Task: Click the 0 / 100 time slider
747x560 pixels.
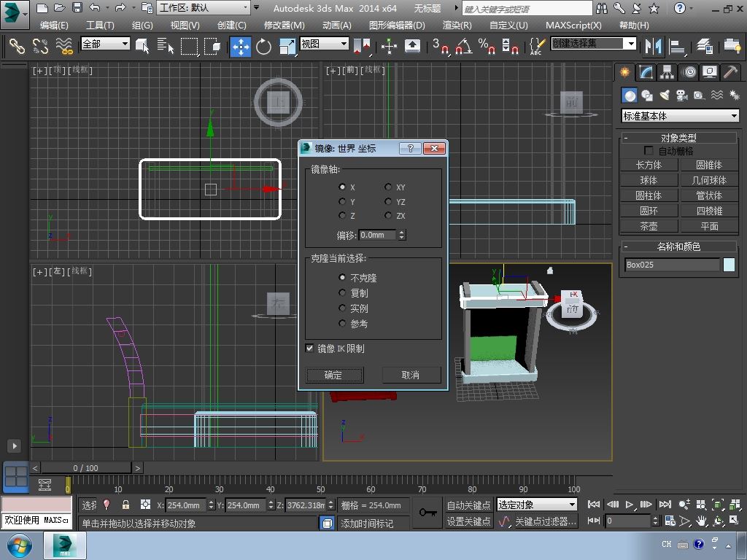Action: [86, 468]
